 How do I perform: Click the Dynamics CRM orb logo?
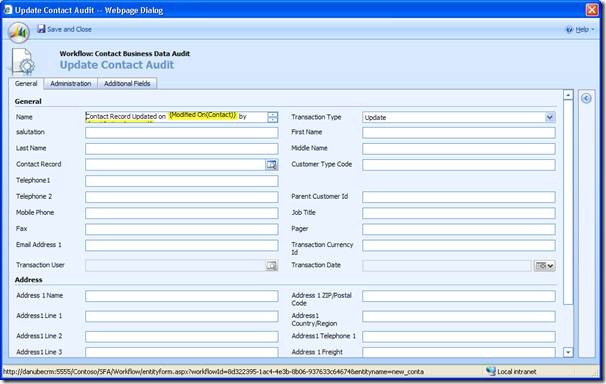coord(19,32)
